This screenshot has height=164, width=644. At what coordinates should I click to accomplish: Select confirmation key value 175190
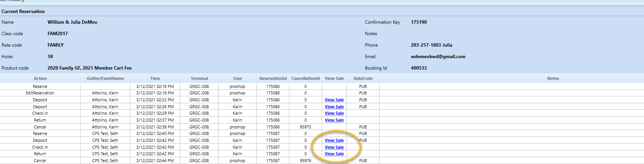click(x=419, y=22)
